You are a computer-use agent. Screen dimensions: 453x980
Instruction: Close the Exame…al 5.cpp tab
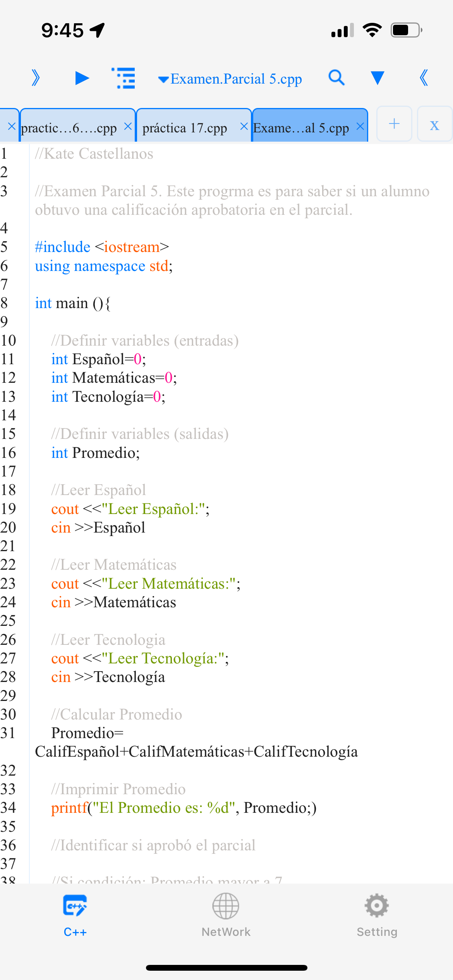(x=360, y=127)
